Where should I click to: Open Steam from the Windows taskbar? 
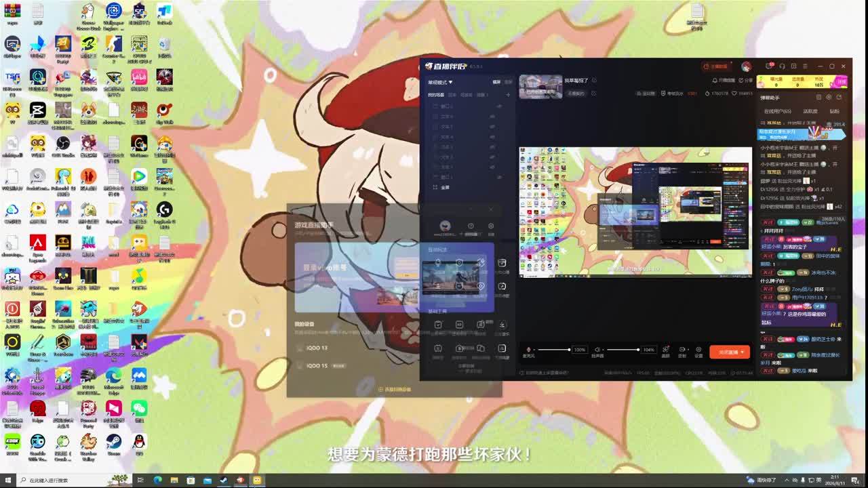[223, 481]
